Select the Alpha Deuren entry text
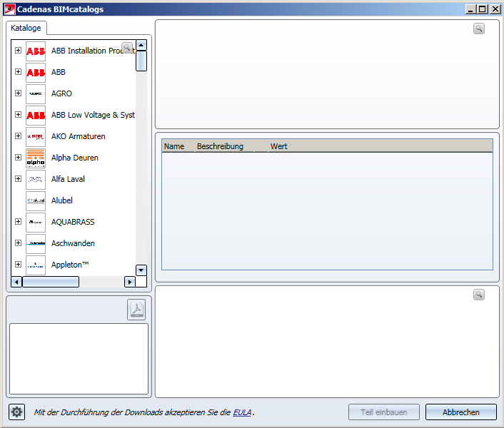Viewport: 504px width, 428px height. [74, 158]
